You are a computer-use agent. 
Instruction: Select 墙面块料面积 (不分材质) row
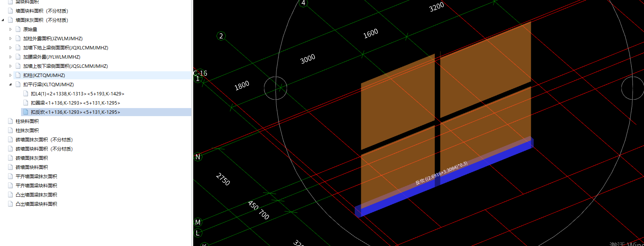42,11
